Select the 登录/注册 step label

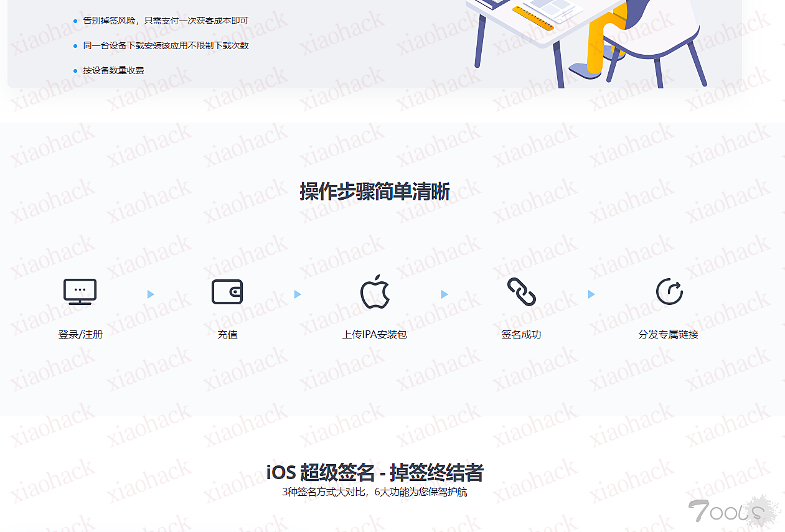click(x=80, y=335)
